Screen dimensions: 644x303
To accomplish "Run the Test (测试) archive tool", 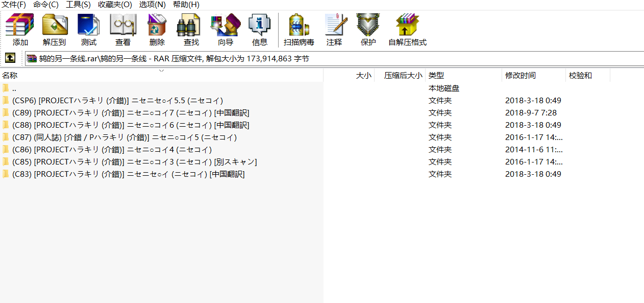I will pyautogui.click(x=89, y=25).
